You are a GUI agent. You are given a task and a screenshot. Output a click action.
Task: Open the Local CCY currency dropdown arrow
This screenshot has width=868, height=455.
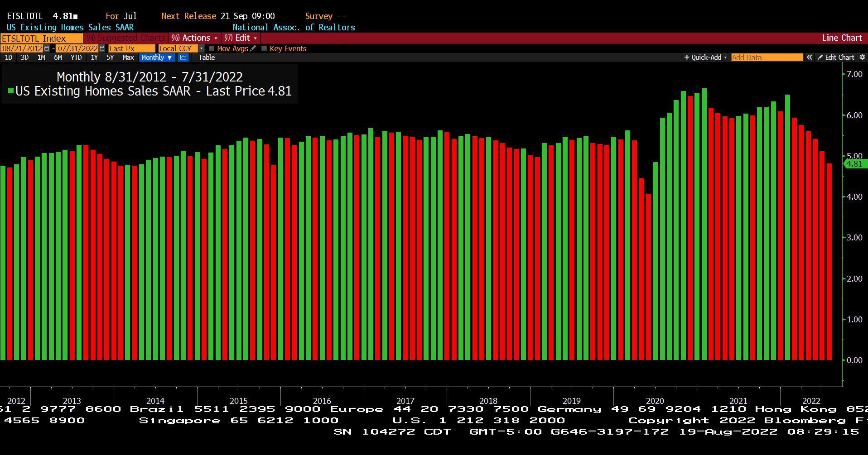202,48
